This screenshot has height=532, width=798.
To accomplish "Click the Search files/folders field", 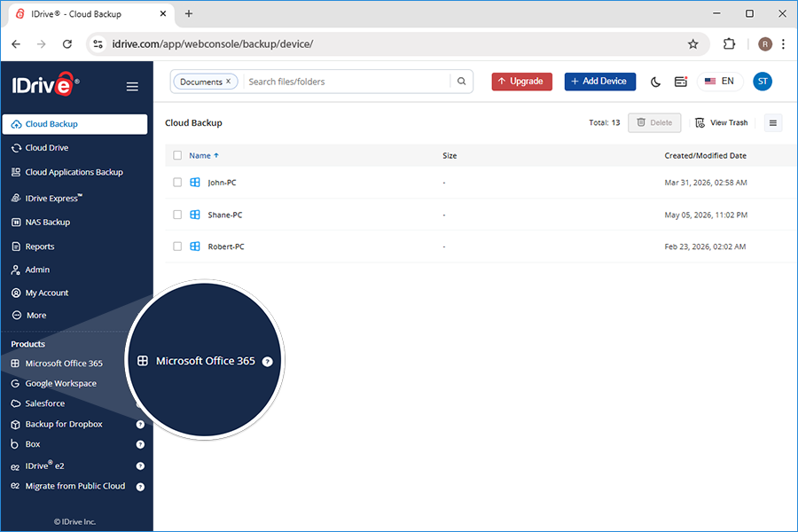I will [346, 82].
